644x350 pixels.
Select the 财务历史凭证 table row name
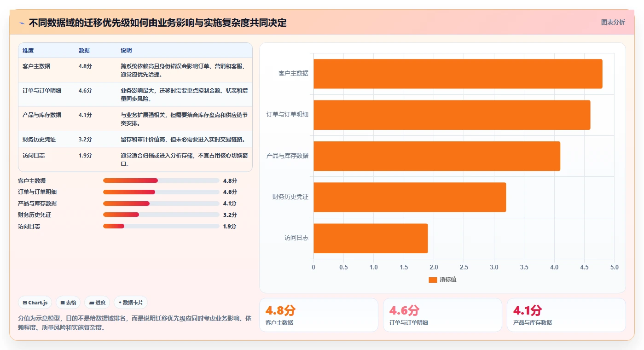[x=39, y=140]
